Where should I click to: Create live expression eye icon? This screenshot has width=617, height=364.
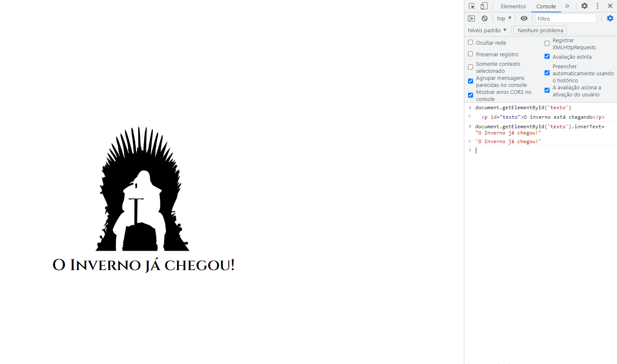pos(524,19)
